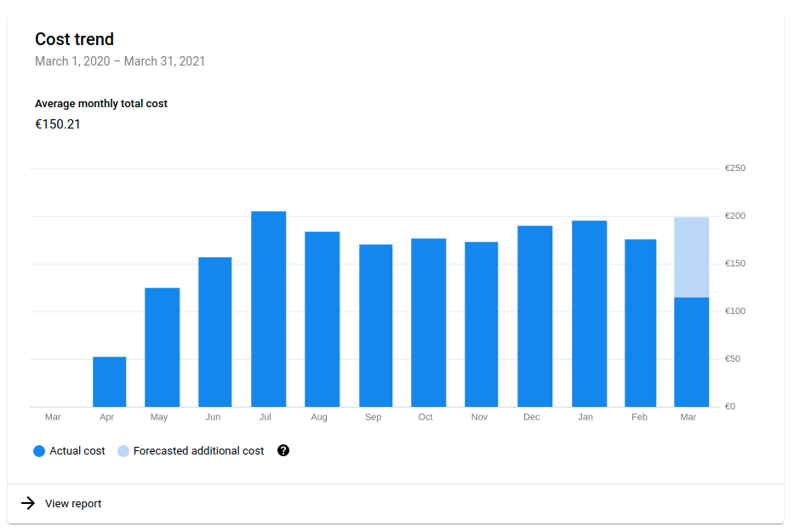Select the August cost bar
The image size is (794, 532).
pos(322,319)
